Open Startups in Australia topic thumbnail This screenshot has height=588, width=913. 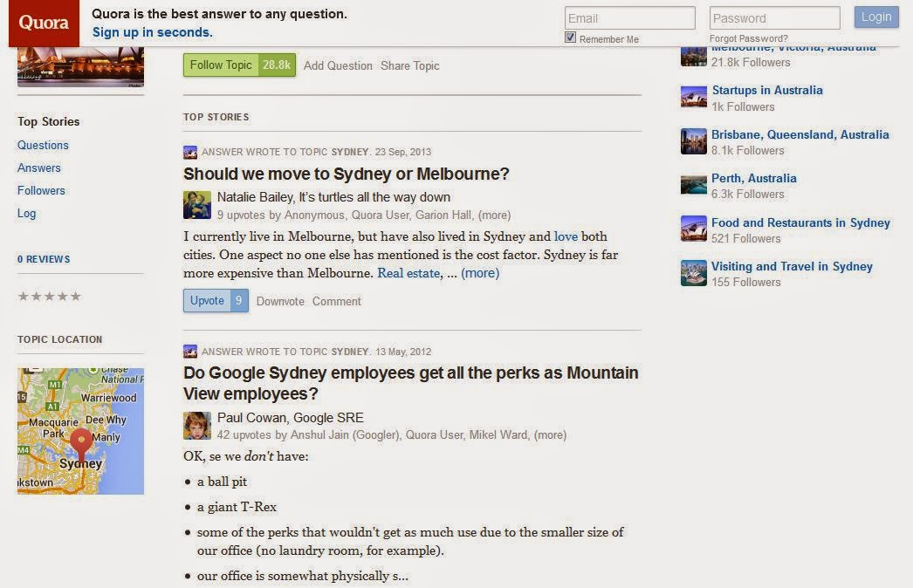pyautogui.click(x=694, y=97)
